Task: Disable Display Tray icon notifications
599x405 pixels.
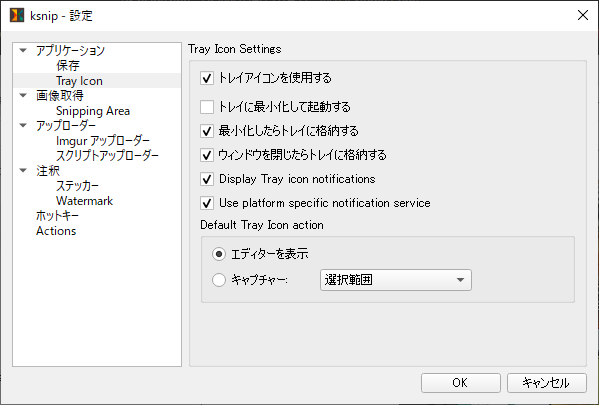Action: [x=207, y=179]
